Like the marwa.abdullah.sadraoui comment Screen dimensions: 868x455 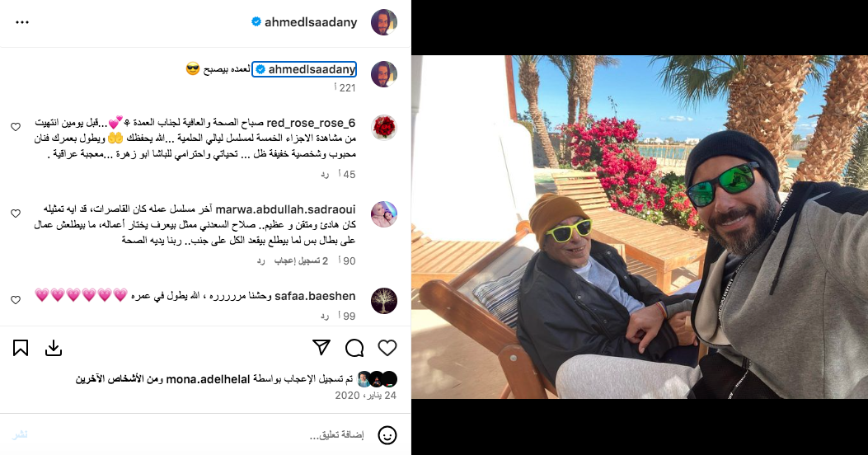tap(16, 213)
